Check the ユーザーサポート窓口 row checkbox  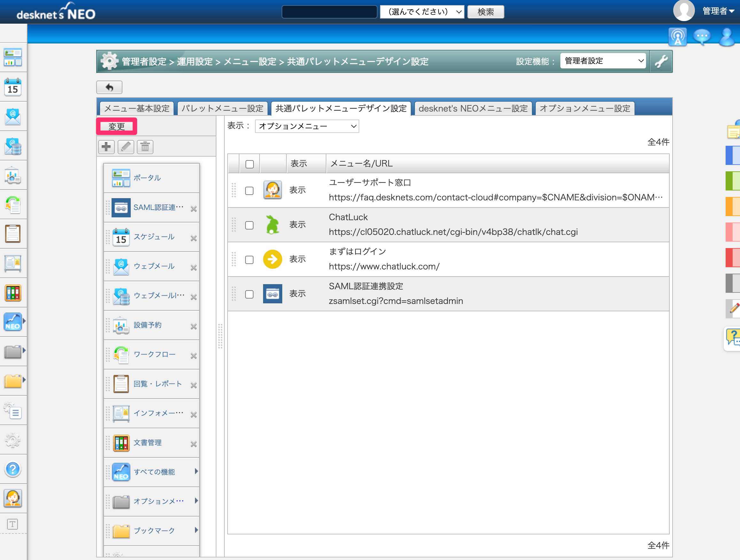pos(249,191)
